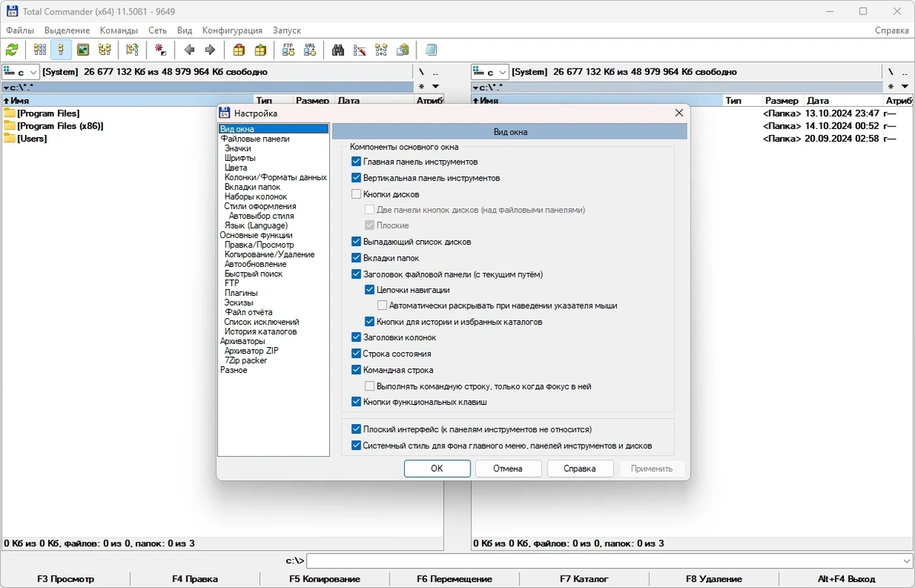This screenshot has height=588, width=915.
Task: Open right panel directory history arrow
Action: tap(905, 87)
